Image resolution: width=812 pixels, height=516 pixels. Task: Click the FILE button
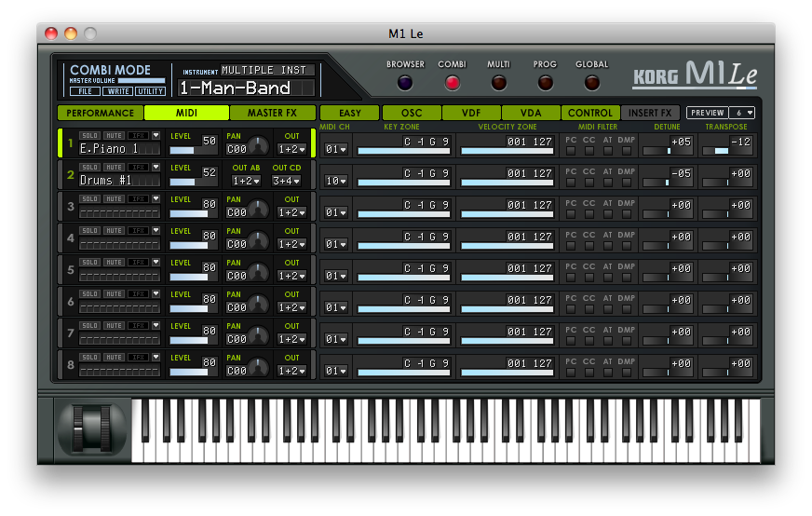[86, 91]
